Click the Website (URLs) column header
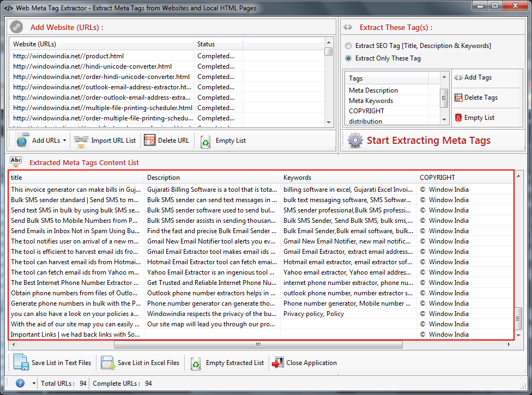532x395 pixels. click(102, 44)
